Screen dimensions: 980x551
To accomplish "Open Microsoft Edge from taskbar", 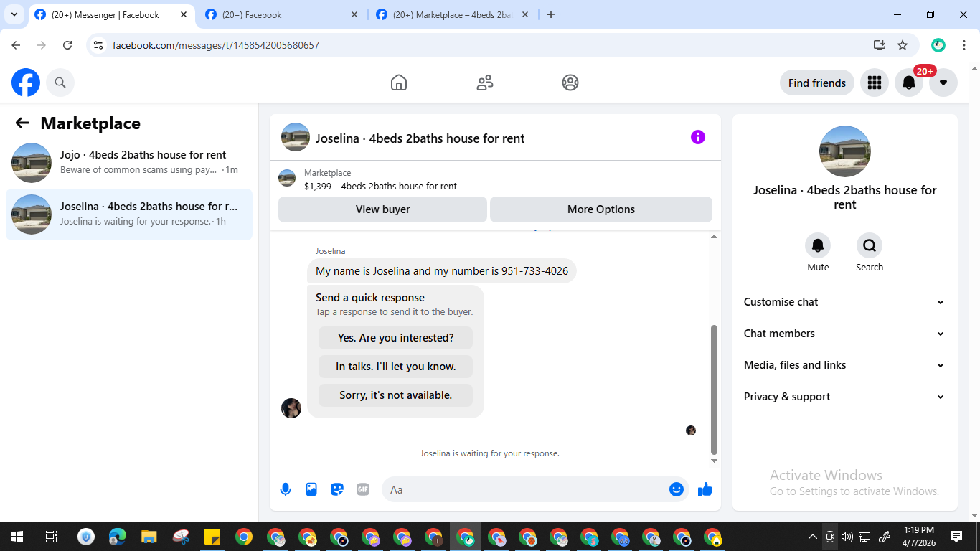I will click(117, 537).
